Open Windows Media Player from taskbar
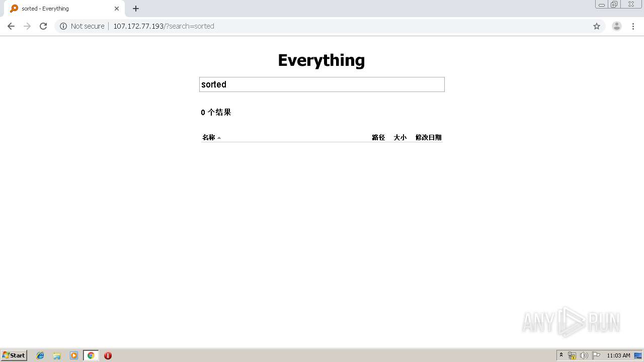 pos(74,355)
